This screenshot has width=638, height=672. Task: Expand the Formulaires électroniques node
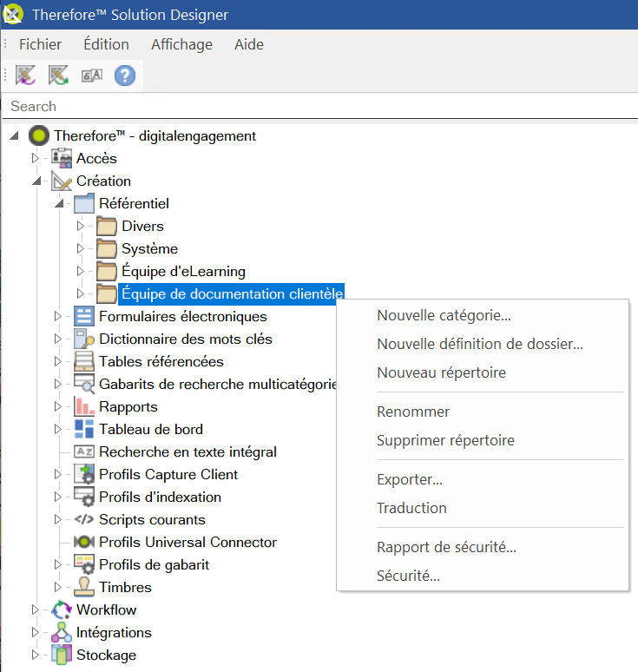58,316
